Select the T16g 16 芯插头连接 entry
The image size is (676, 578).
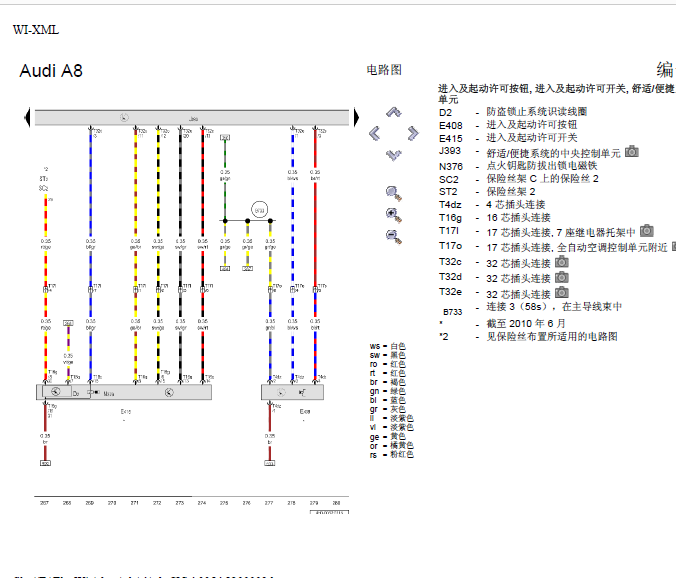click(494, 218)
